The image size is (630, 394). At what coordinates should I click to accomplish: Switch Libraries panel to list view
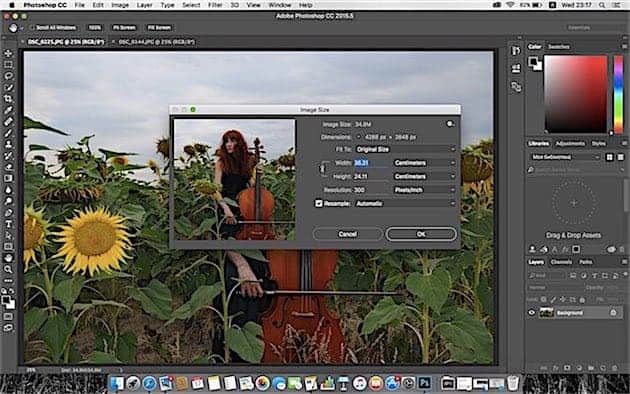tap(621, 157)
